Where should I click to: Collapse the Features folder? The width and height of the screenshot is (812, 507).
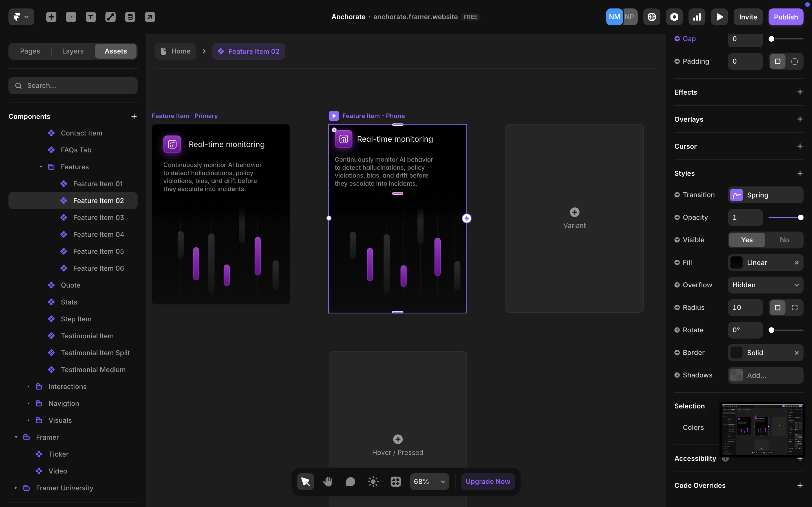click(x=41, y=167)
